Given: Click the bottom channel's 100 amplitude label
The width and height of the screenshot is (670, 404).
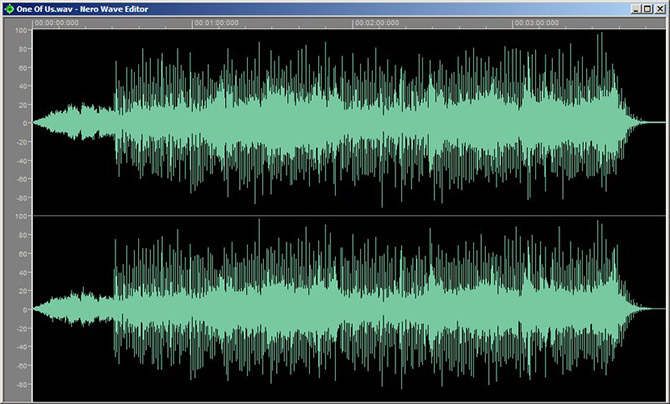Looking at the screenshot, I should click(x=20, y=217).
